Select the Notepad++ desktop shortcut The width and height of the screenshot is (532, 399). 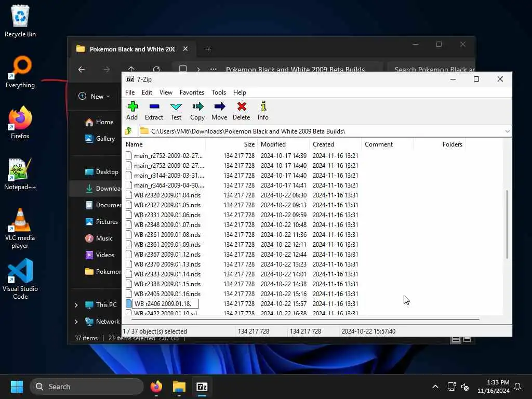point(20,174)
